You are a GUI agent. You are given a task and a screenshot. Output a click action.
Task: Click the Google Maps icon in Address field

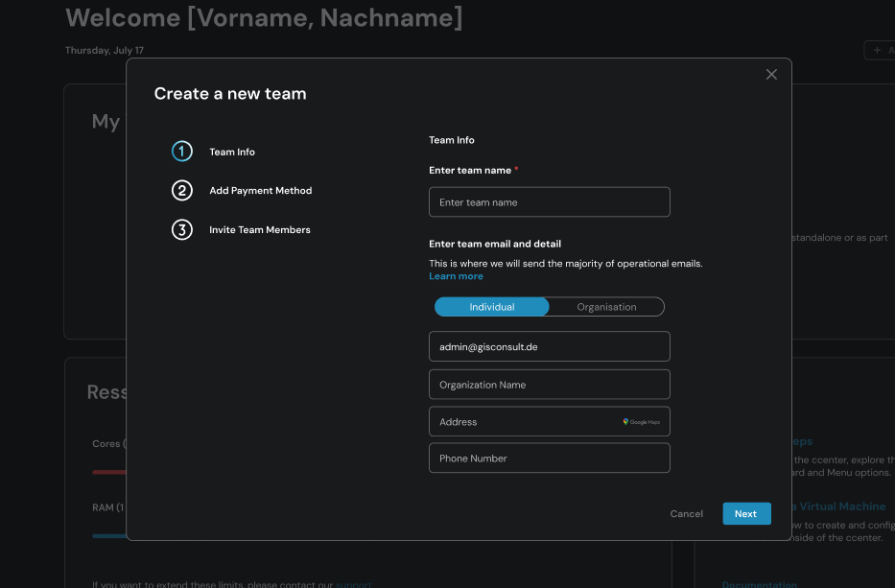(x=642, y=422)
